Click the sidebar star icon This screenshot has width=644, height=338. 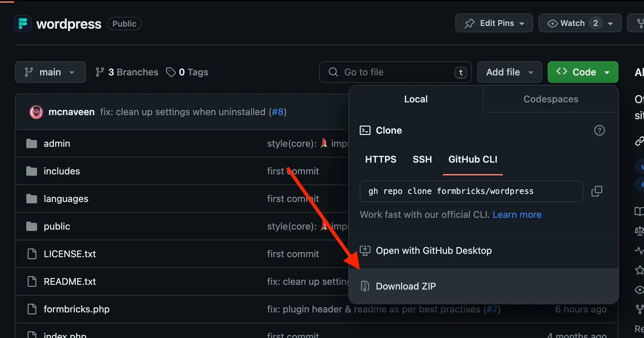pos(639,270)
